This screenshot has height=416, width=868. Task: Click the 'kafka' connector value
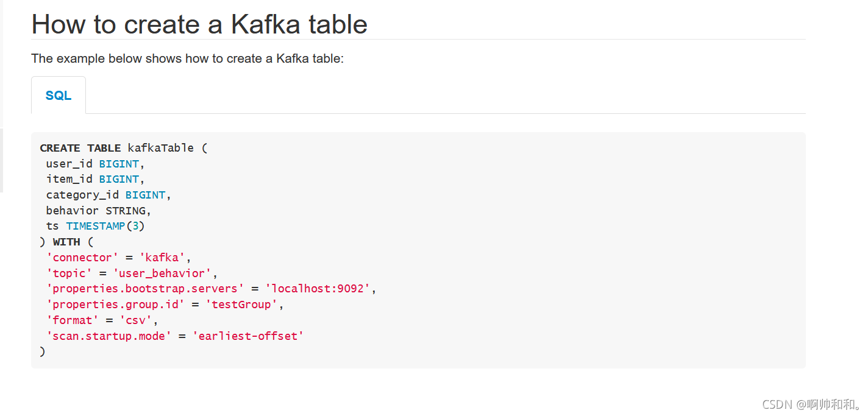click(x=162, y=258)
